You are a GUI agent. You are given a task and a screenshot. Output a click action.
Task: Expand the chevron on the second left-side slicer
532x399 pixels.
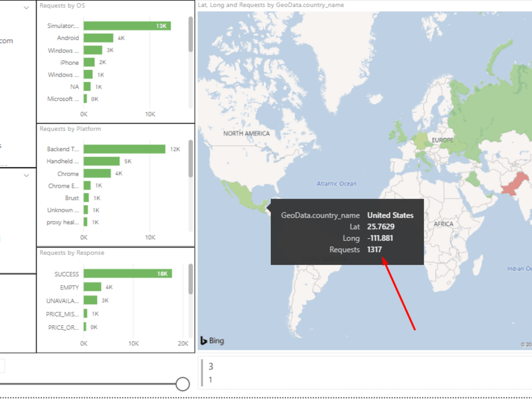25,175
